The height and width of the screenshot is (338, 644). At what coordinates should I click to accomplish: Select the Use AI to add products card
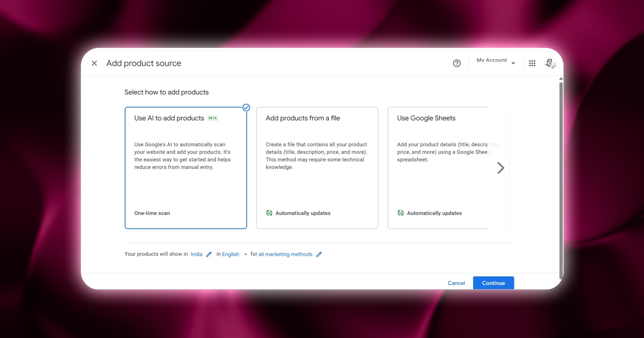tap(186, 168)
